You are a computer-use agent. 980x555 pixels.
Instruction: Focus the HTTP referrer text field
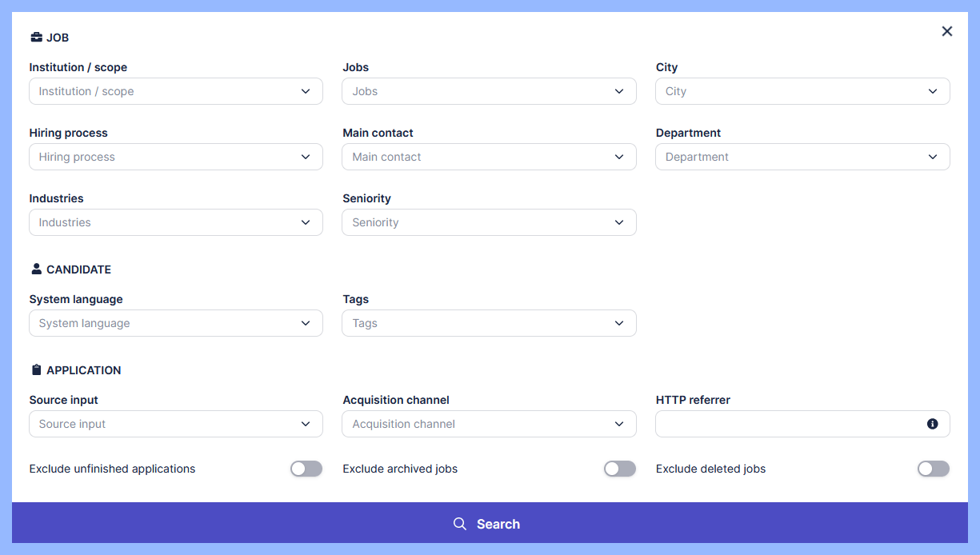click(788, 424)
